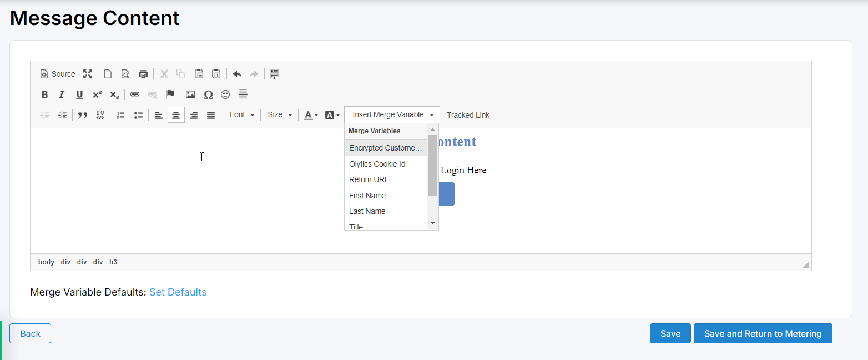The image size is (868, 360).
Task: Click Save and Return to Metering
Action: [763, 333]
